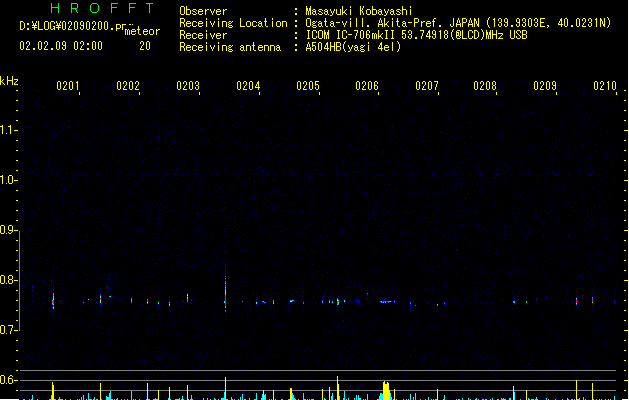Click the 0.8 kHz axis label
This screenshot has height=400, width=629.
8,280
